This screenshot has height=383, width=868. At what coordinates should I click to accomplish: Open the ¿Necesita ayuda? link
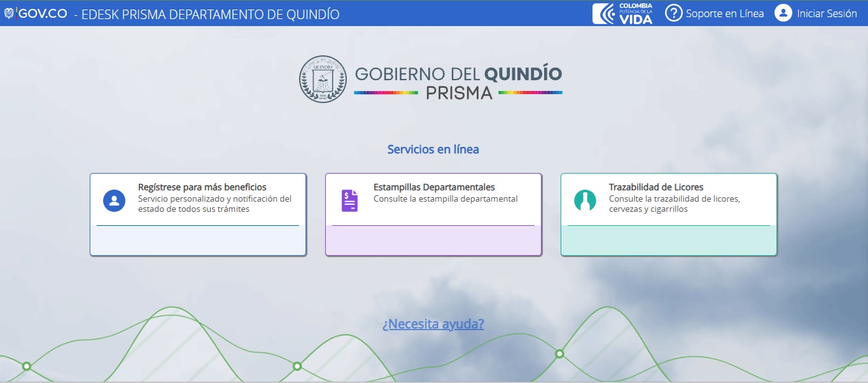[433, 324]
